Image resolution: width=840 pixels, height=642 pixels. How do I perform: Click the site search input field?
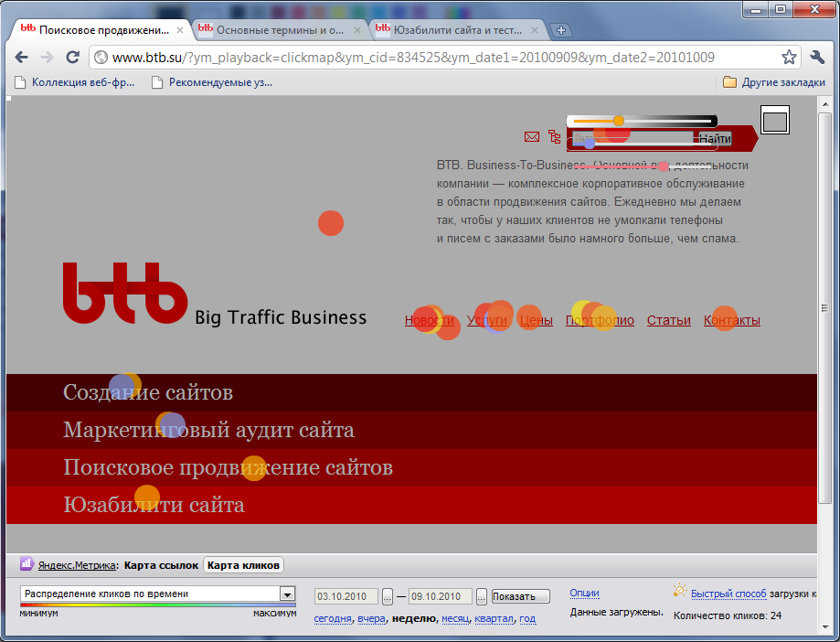pyautogui.click(x=633, y=138)
